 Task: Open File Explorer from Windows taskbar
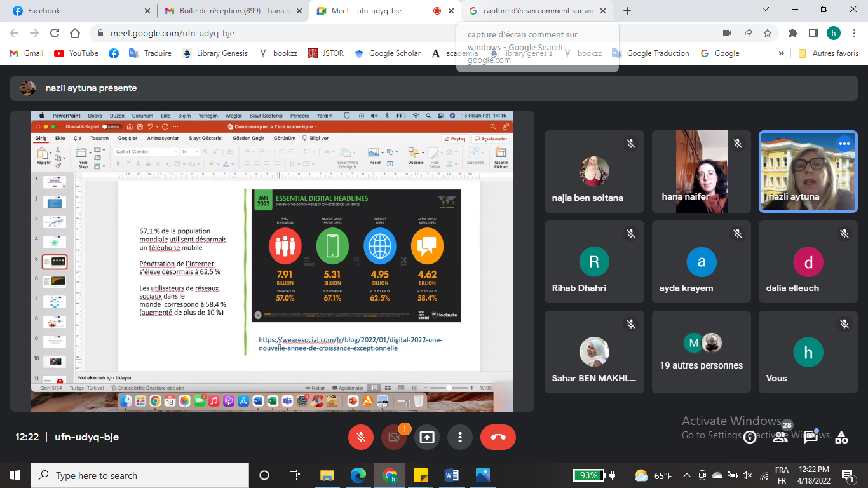(327, 475)
